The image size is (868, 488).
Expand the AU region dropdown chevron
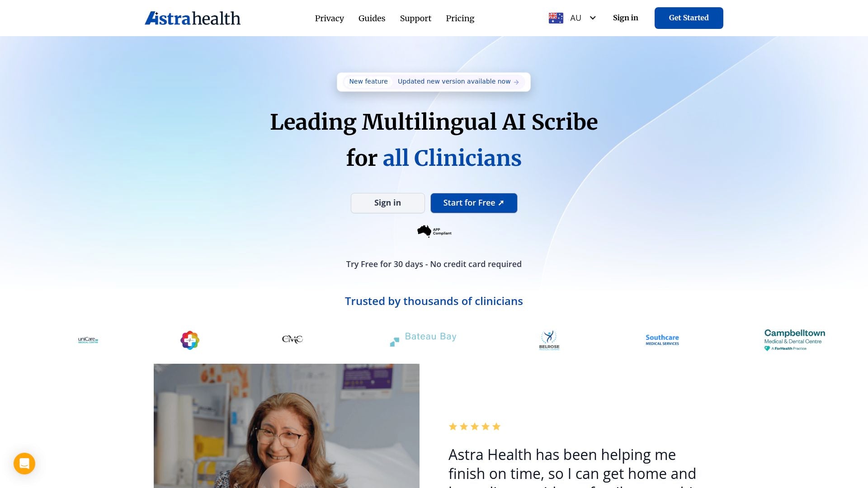point(593,18)
